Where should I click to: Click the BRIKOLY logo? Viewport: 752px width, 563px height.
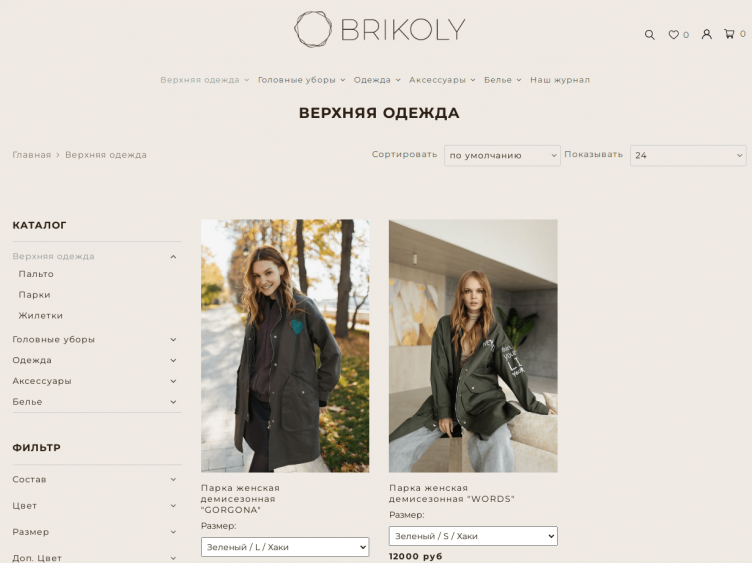[x=379, y=29]
